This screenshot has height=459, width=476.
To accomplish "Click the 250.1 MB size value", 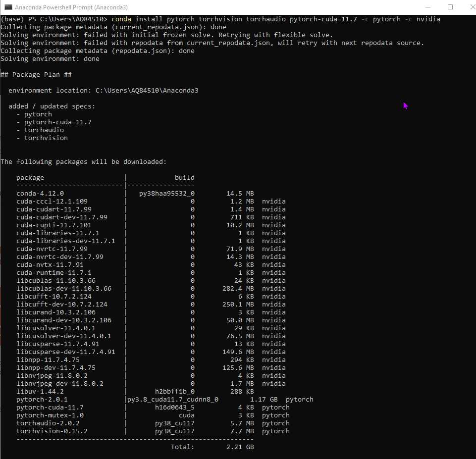I will pyautogui.click(x=238, y=304).
